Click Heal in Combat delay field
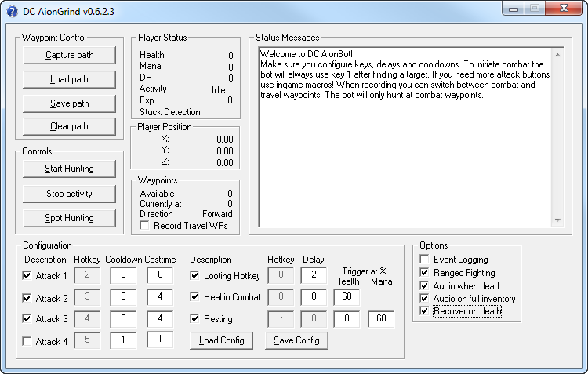588x374 pixels. 314,297
